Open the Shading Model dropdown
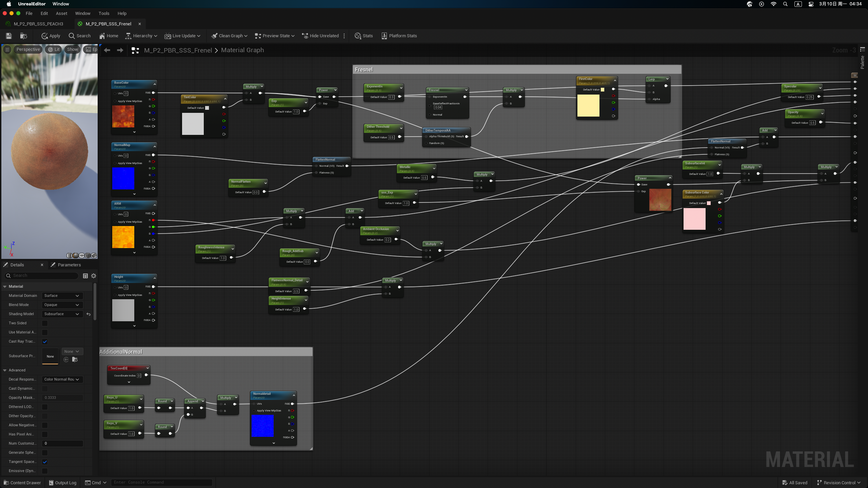This screenshot has width=868, height=488. click(62, 314)
